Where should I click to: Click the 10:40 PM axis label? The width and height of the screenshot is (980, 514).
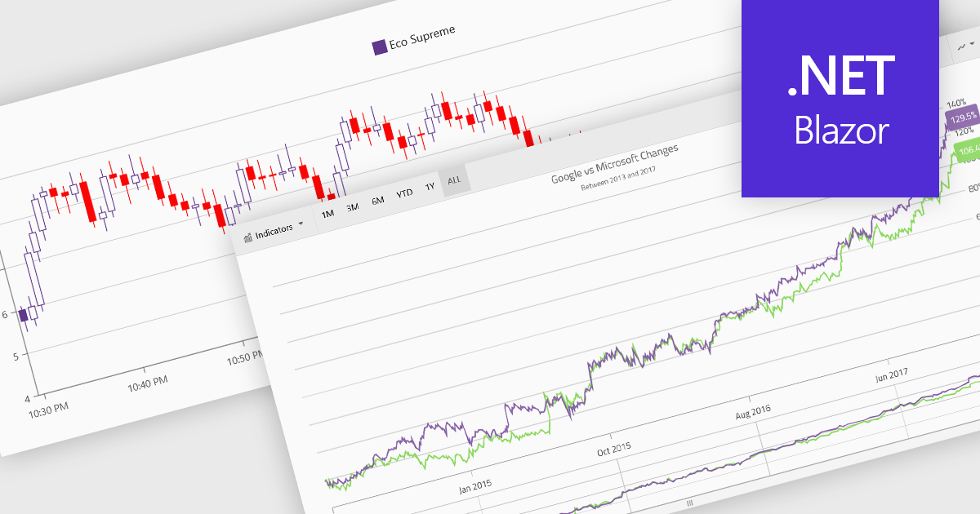click(147, 383)
